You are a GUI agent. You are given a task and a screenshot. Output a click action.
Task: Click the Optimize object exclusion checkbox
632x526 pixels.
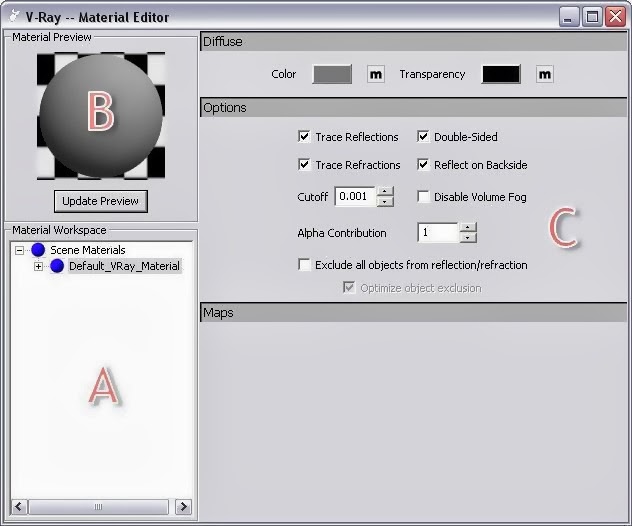(x=349, y=288)
